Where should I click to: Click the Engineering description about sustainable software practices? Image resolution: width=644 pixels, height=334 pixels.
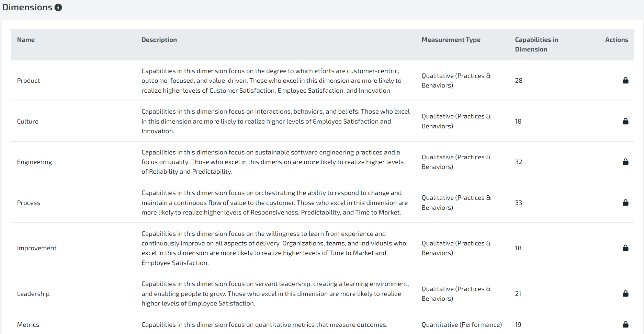point(272,162)
